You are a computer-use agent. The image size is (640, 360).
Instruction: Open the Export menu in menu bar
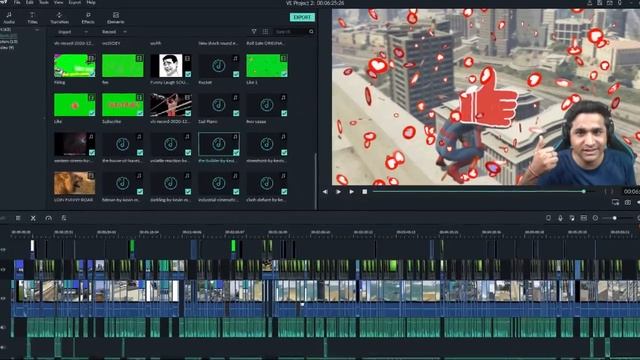click(75, 2)
